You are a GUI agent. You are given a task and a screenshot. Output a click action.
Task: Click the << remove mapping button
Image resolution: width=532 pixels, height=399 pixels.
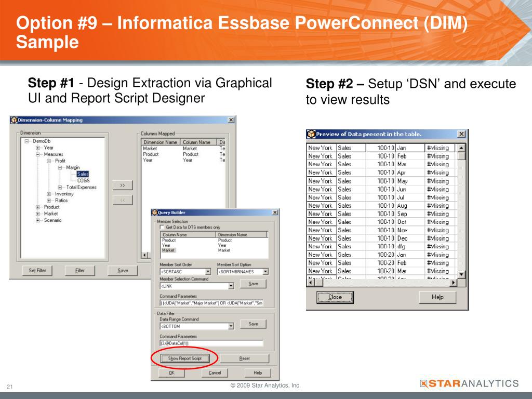[x=123, y=200]
